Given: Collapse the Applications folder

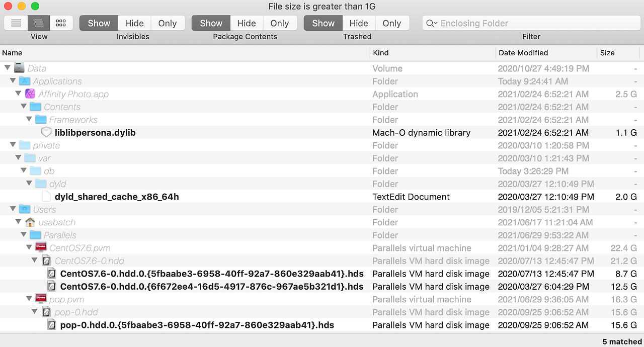Looking at the screenshot, I should [x=13, y=81].
